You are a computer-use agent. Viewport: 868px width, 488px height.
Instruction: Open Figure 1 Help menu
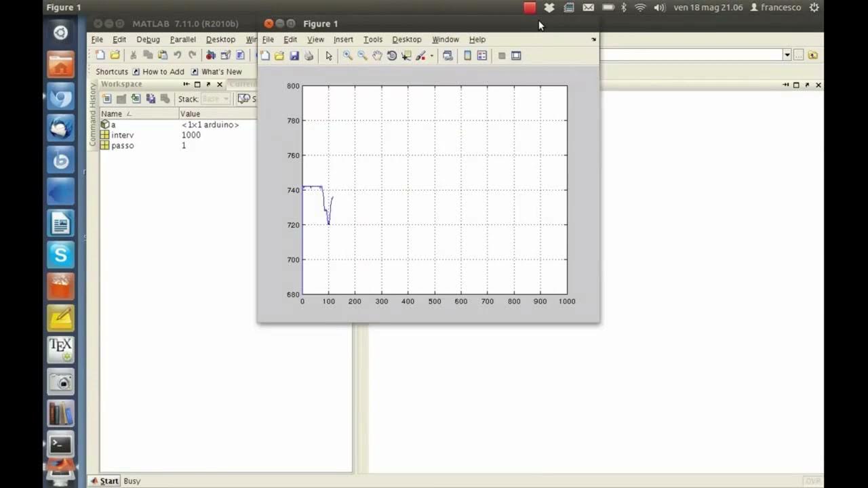click(477, 39)
